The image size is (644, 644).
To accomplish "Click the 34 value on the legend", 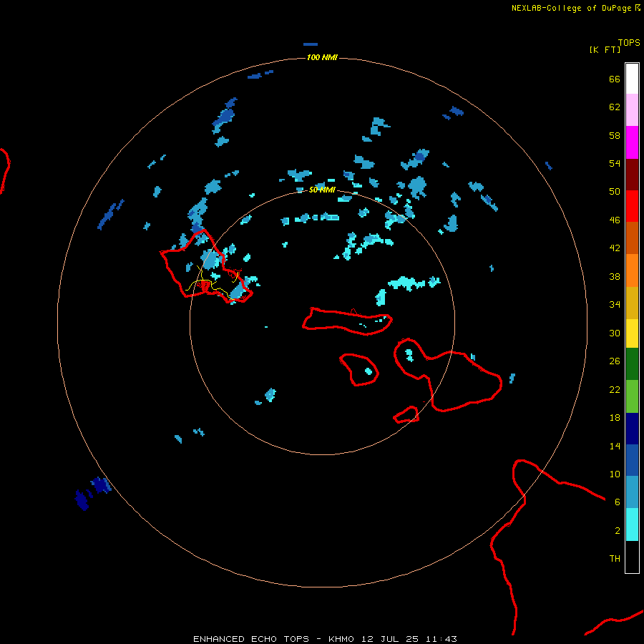I will click(615, 305).
